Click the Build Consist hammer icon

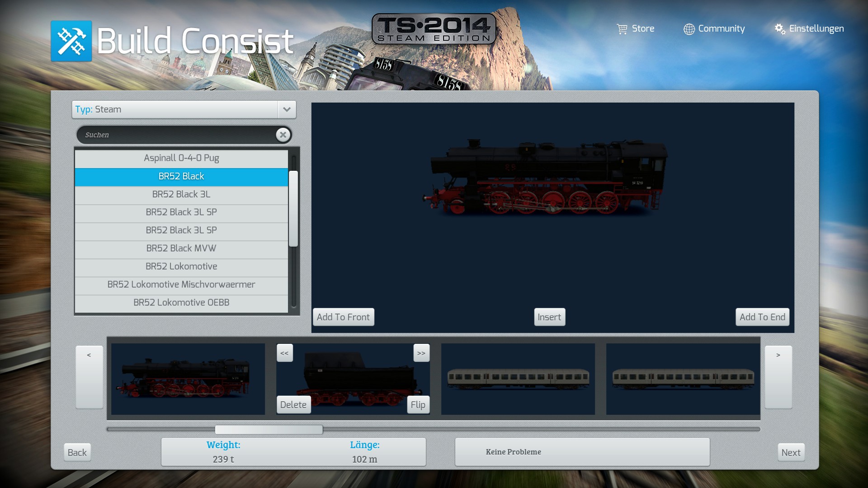coord(71,41)
